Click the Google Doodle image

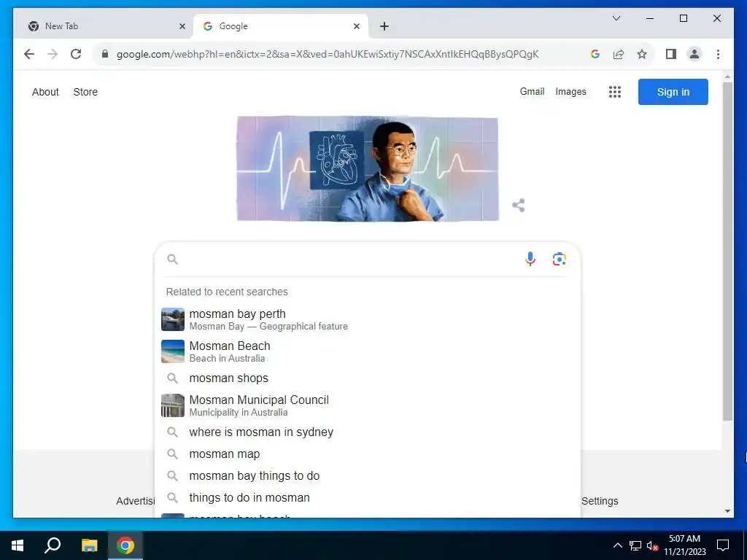coord(368,168)
